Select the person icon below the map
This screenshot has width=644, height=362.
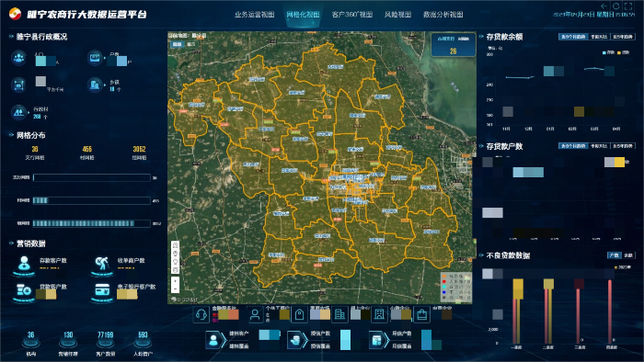point(255,315)
